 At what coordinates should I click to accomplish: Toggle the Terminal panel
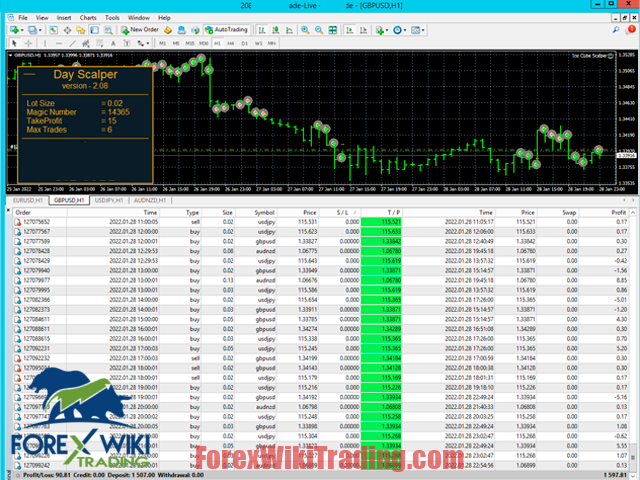pos(95,30)
